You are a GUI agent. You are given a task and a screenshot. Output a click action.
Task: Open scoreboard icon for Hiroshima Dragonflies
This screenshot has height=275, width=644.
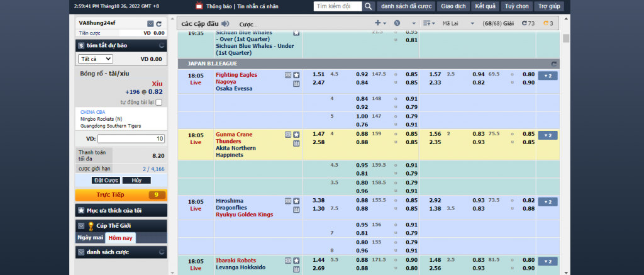coord(296,210)
